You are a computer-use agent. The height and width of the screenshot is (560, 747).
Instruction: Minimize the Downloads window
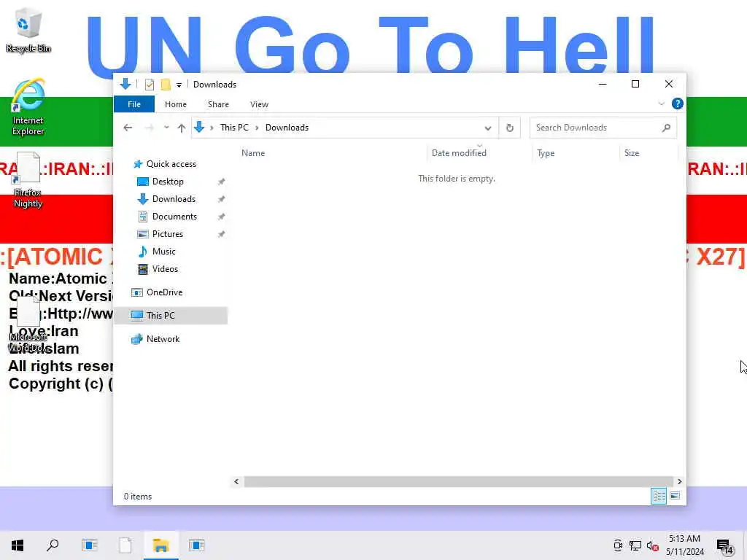(x=602, y=85)
